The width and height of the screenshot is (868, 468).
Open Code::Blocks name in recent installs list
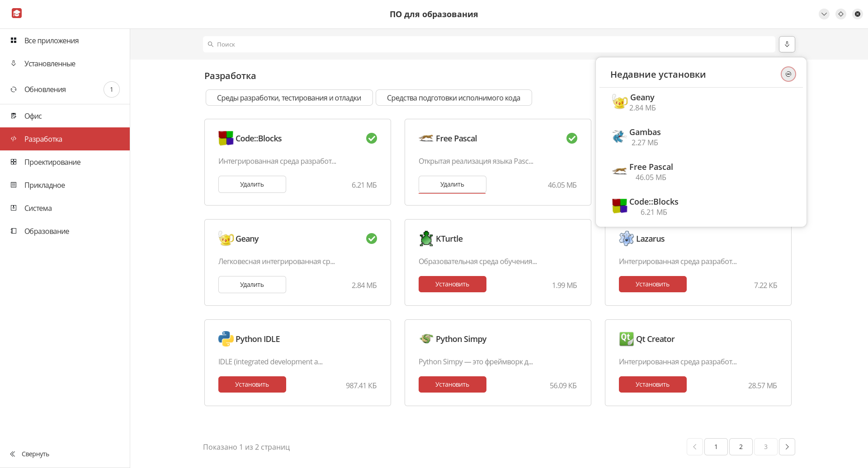654,201
